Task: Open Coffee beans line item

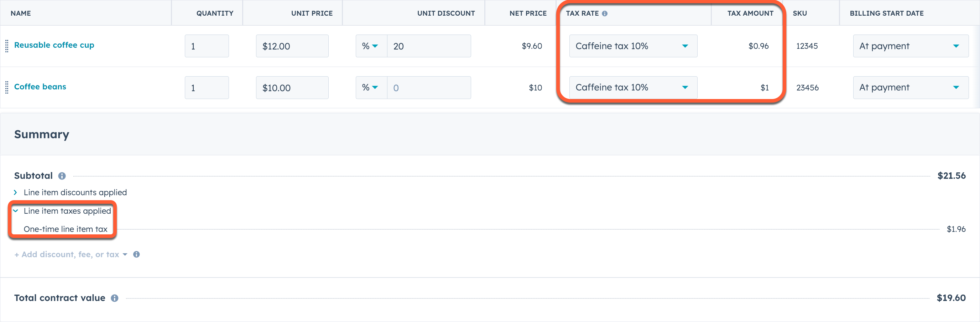Action: coord(40,87)
